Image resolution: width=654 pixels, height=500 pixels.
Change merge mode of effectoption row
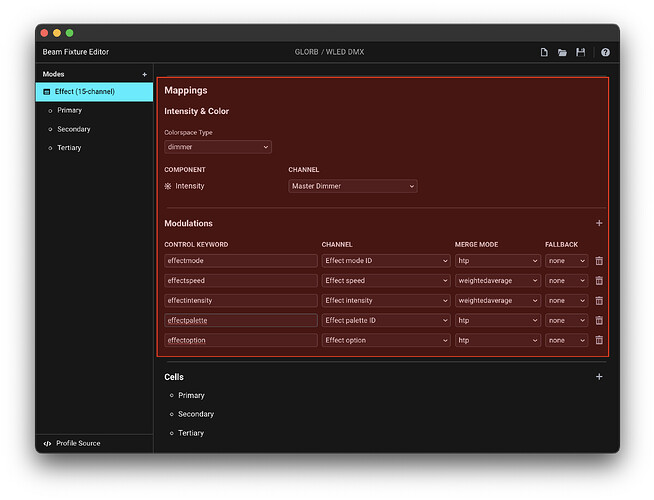coord(498,340)
